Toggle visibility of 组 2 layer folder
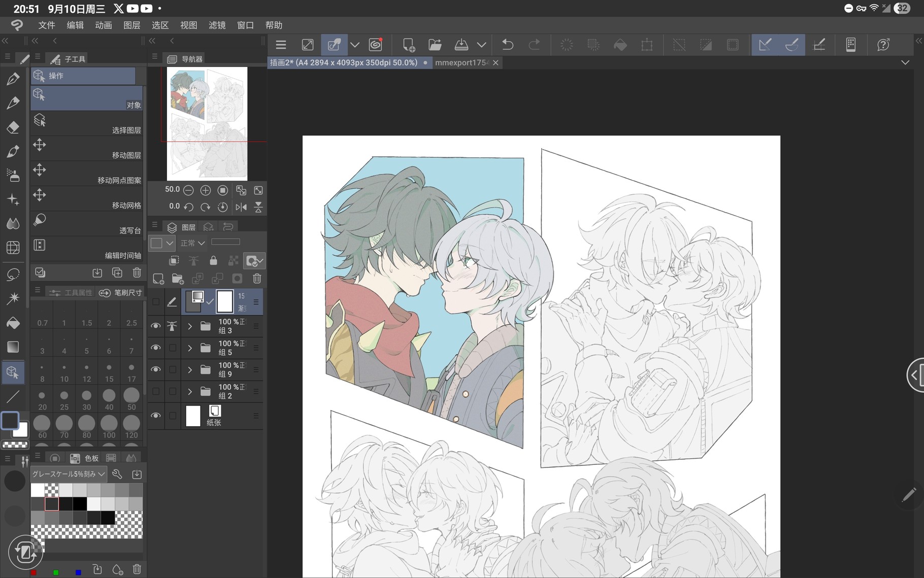 (156, 391)
